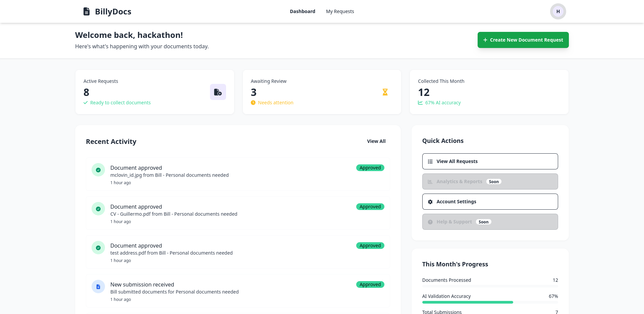
Task: Click the '67% AI accuracy' text
Action: [x=443, y=103]
